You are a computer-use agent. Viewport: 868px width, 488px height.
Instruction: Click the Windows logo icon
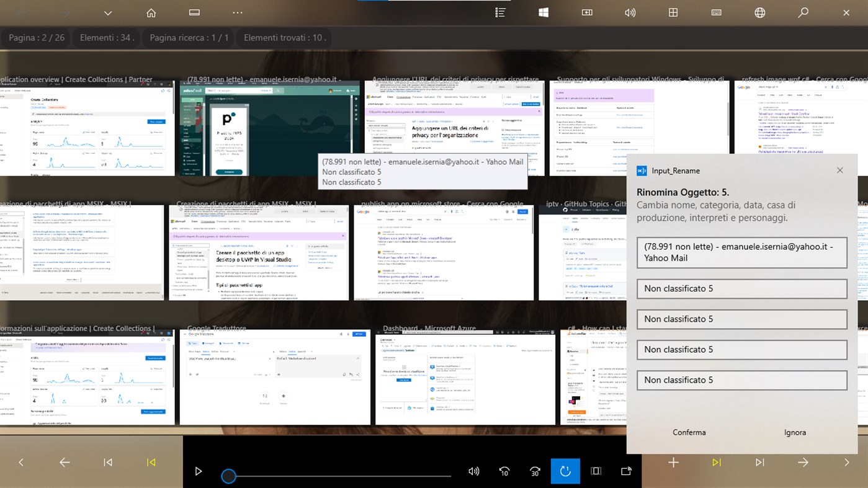pos(544,12)
